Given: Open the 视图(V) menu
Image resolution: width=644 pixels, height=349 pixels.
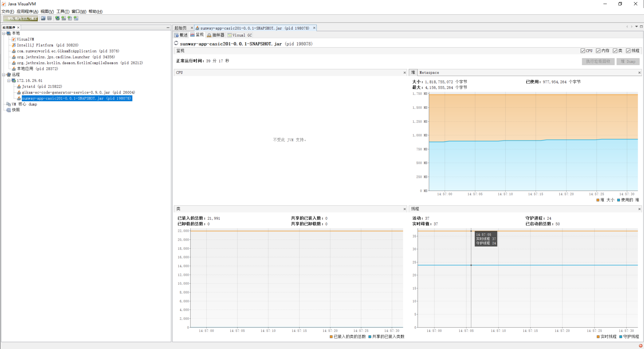Looking at the screenshot, I should point(47,11).
